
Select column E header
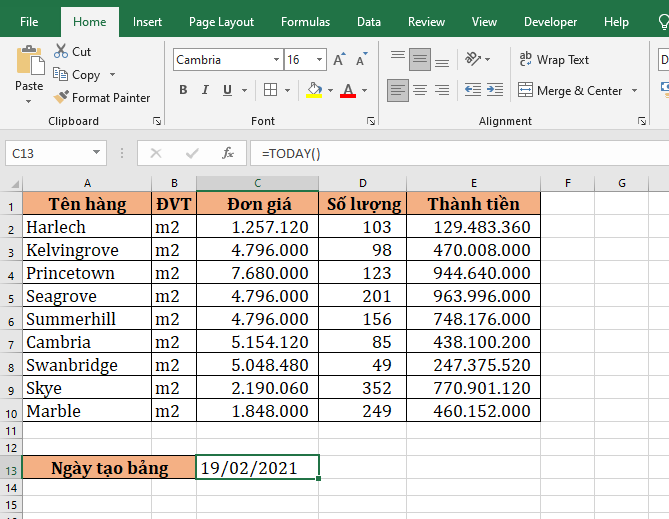474,183
